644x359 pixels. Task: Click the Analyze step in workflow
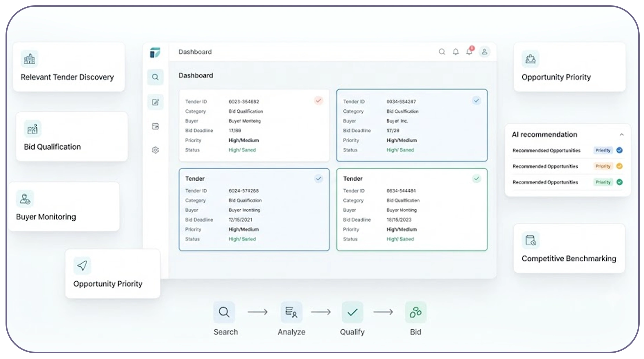[291, 319]
